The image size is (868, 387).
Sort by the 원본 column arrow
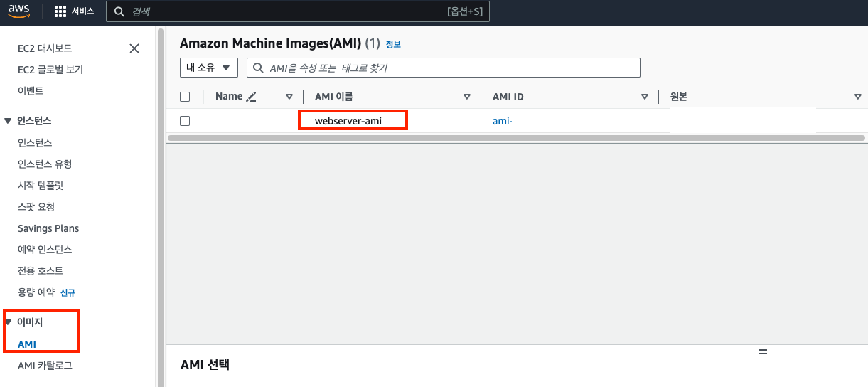pyautogui.click(x=858, y=97)
